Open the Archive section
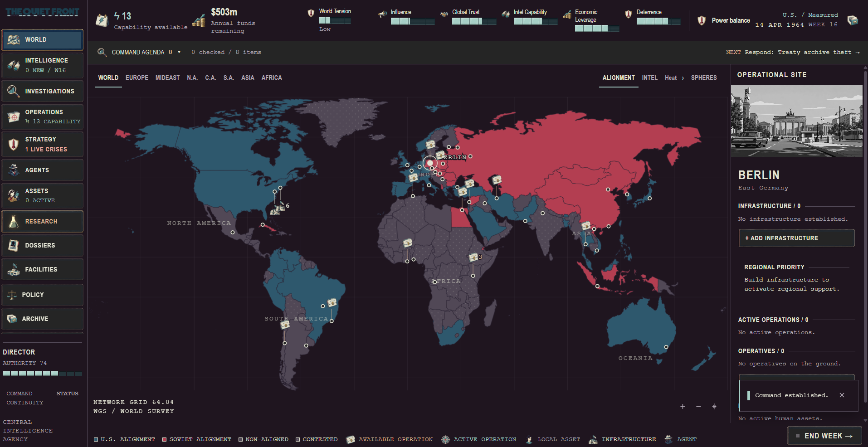This screenshot has width=868, height=447. 43,319
